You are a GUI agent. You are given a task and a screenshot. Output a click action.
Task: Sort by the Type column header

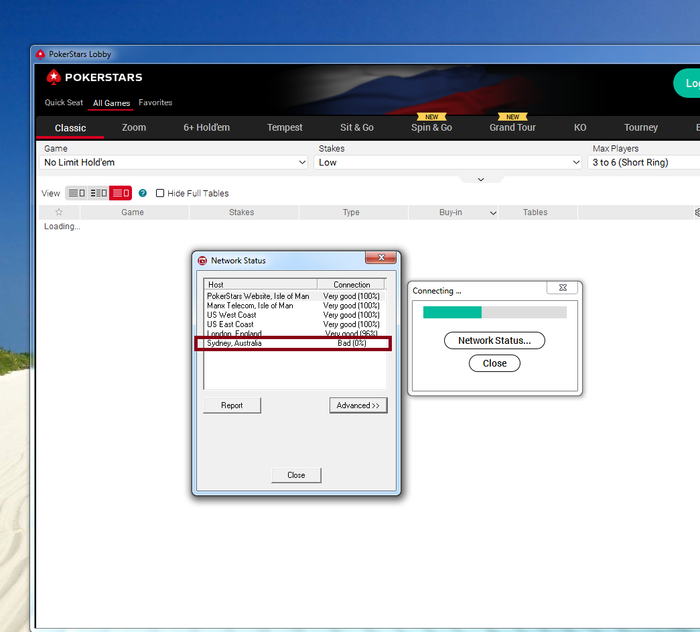pyautogui.click(x=351, y=212)
